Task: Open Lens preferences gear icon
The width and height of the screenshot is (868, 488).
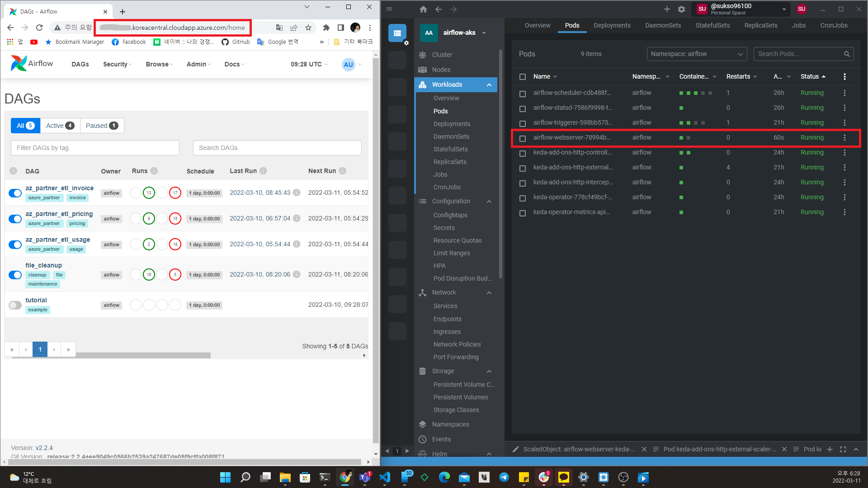Action: [681, 9]
